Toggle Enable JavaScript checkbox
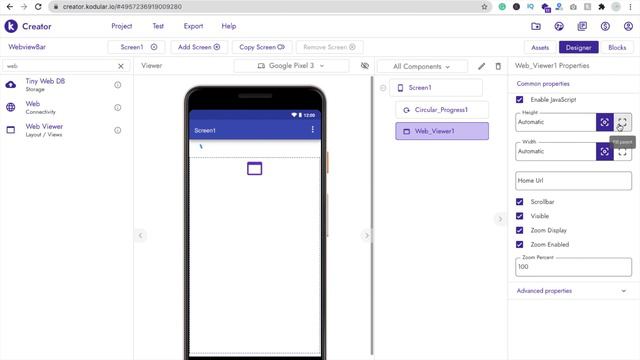Screen dimensions: 640x360 [x=520, y=100]
